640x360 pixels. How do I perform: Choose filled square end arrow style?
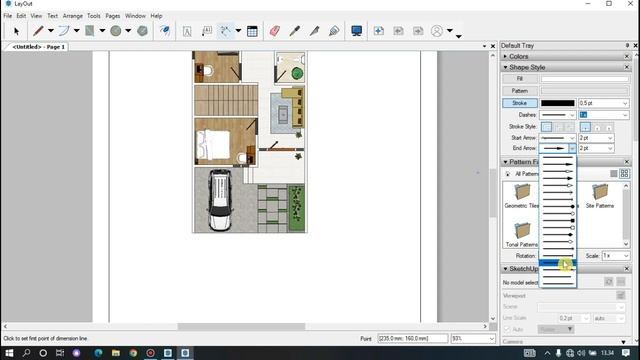(x=558, y=220)
